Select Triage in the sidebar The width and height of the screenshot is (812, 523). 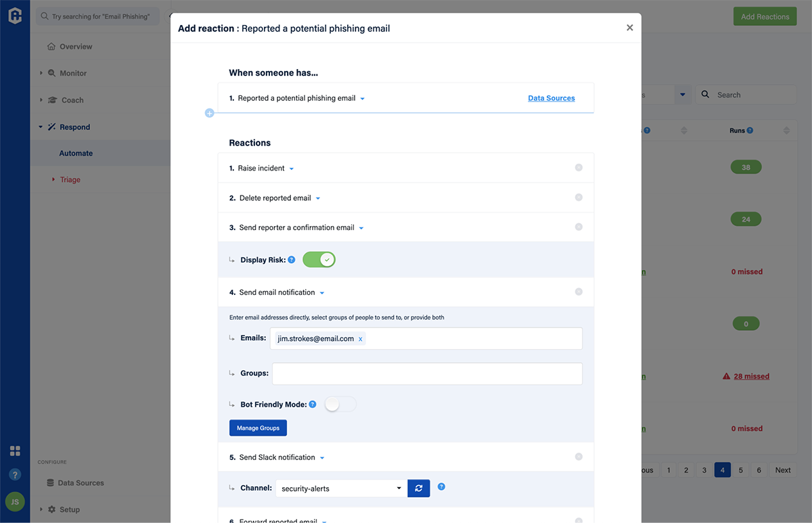pyautogui.click(x=70, y=180)
